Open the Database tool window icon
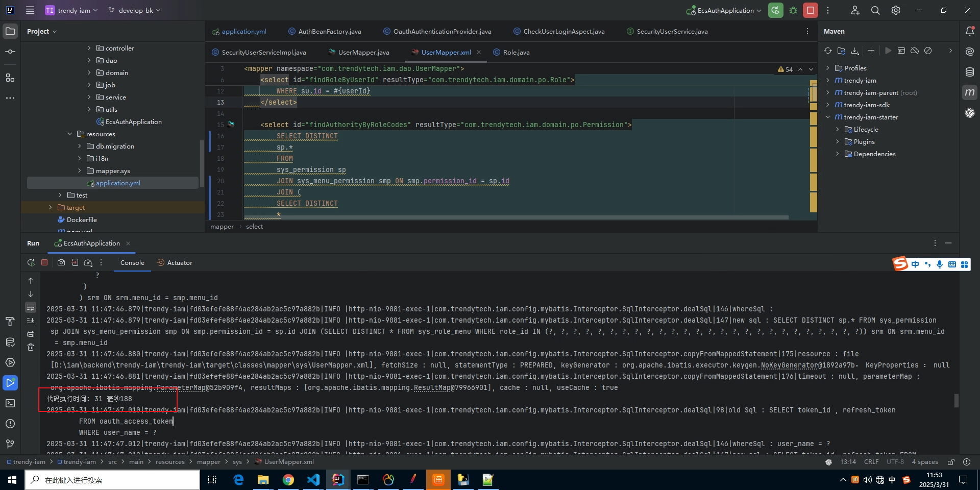980x490 pixels. (x=970, y=72)
